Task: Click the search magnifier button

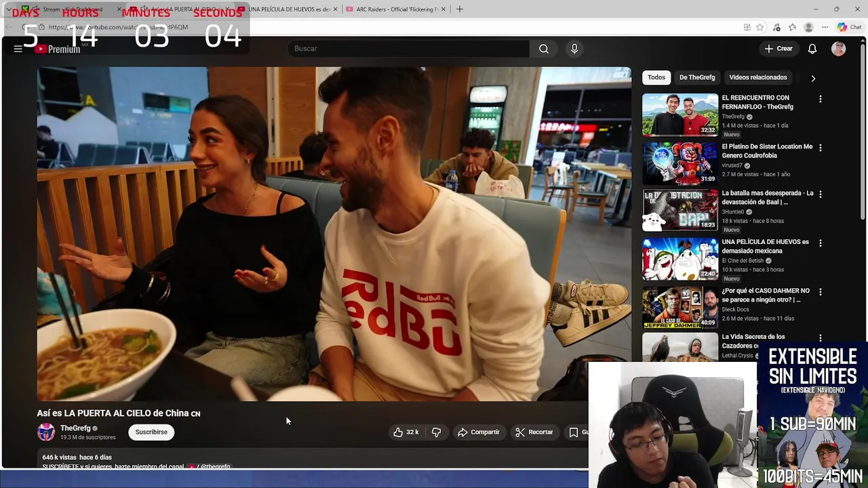Action: pyautogui.click(x=544, y=49)
